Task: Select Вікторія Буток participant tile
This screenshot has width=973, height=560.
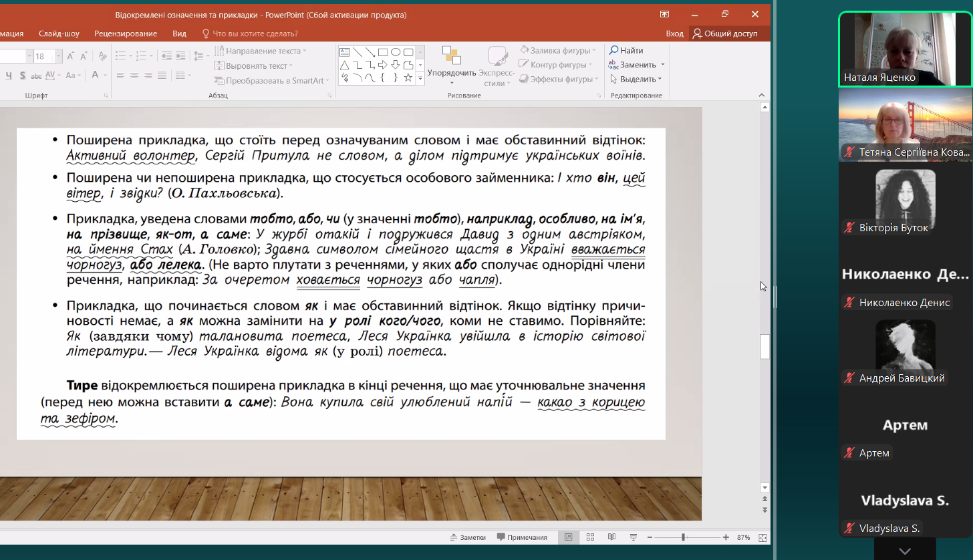Action: point(906,200)
